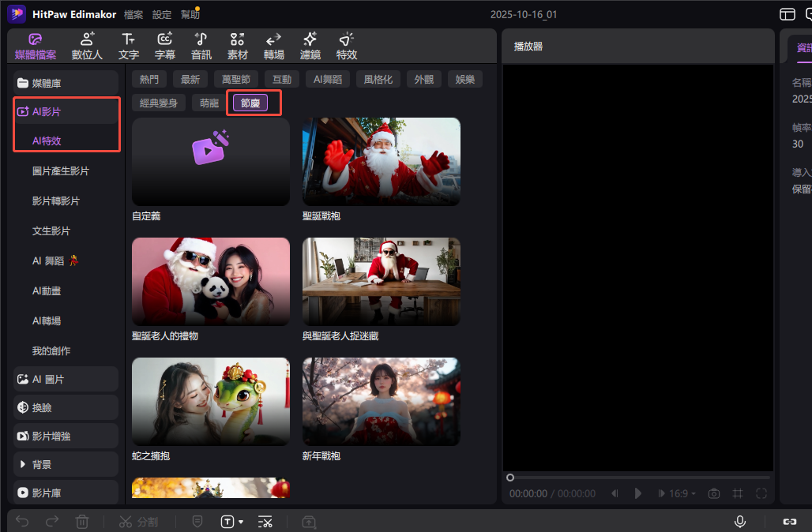Select the 萬聖節 category tab
Viewport: 812px width, 532px height.
click(236, 79)
